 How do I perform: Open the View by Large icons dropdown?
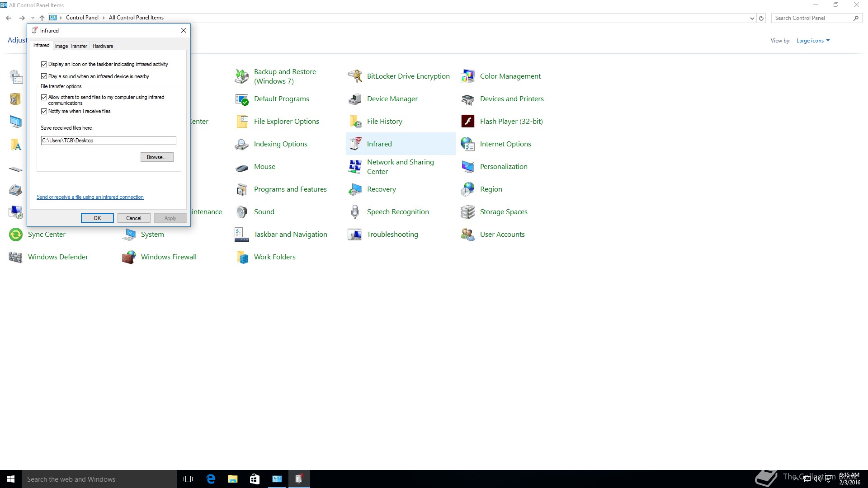tap(813, 41)
